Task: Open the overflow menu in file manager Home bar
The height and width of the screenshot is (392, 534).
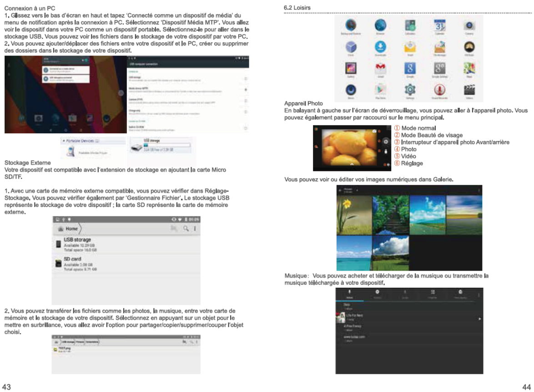Action: click(195, 229)
